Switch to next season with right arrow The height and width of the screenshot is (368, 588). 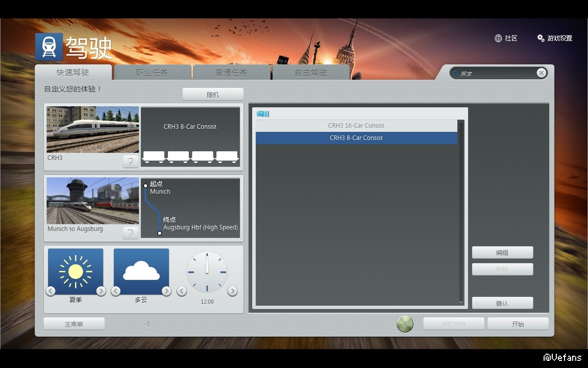101,291
